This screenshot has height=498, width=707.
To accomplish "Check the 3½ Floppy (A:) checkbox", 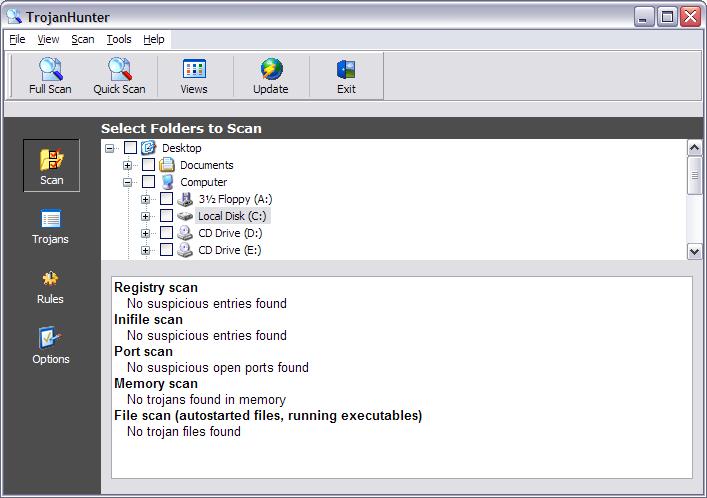I will pyautogui.click(x=166, y=199).
